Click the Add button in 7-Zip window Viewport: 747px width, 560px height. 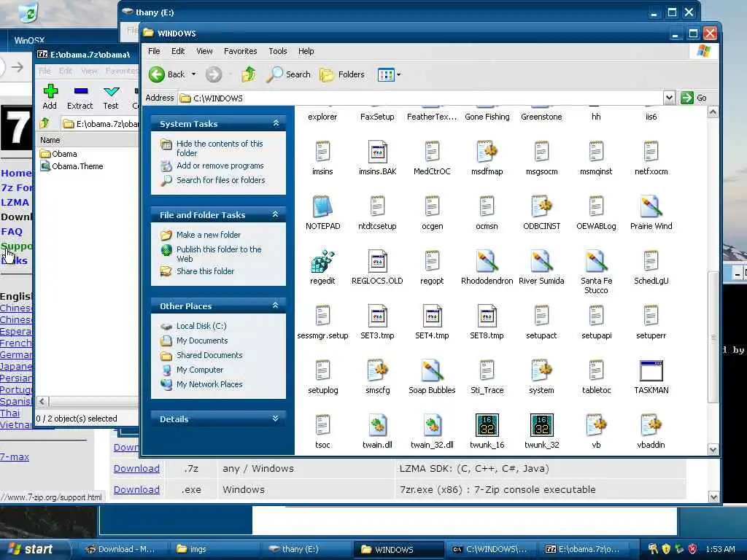[50, 97]
